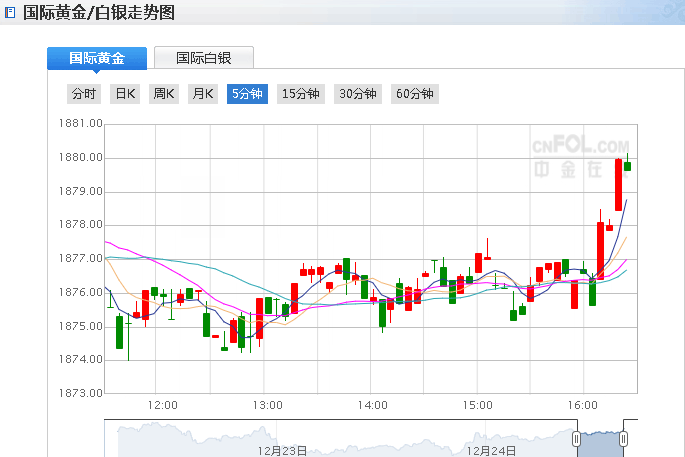Select the 5分钟 interval
Screen dimensions: 685x457
247,94
